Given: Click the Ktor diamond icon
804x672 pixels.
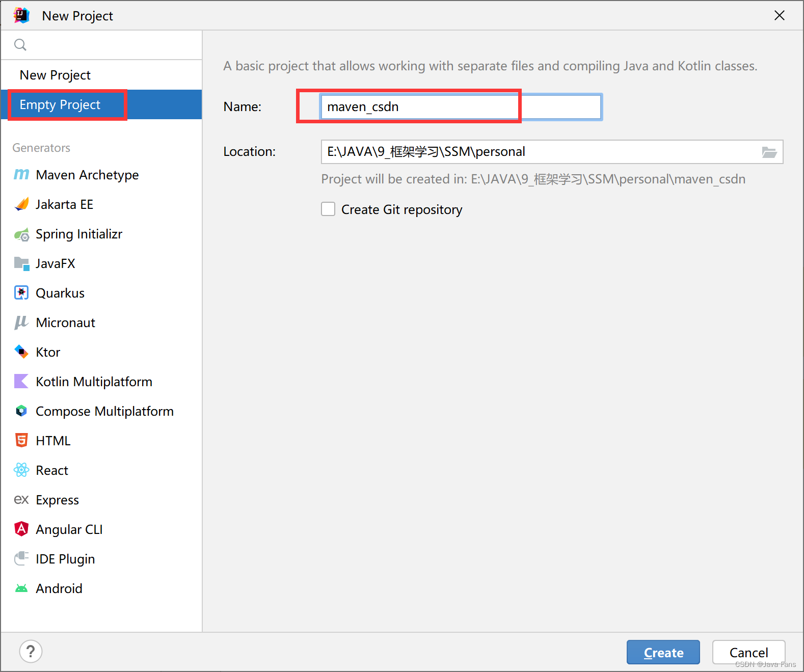Looking at the screenshot, I should pos(21,352).
